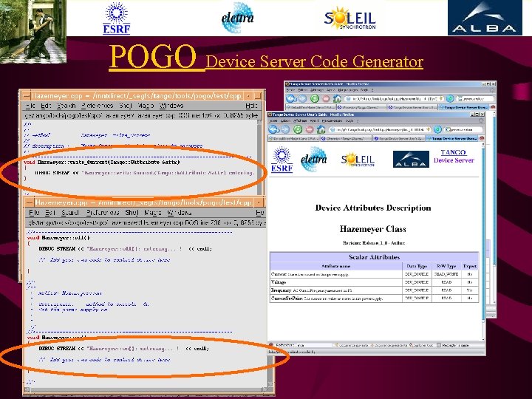Open Search menu in upper NEdit window
The image size is (532, 399).
pos(66,106)
